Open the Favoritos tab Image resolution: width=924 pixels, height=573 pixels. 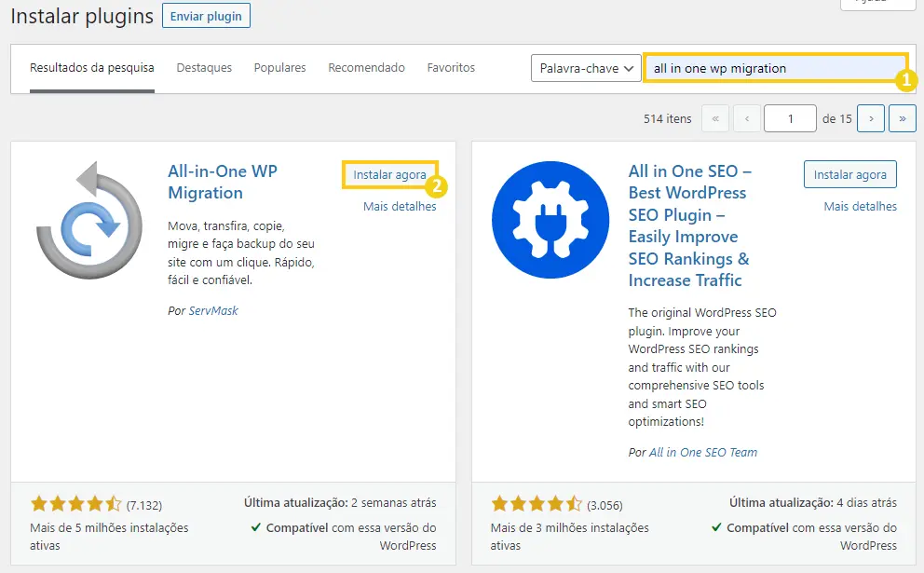point(451,68)
